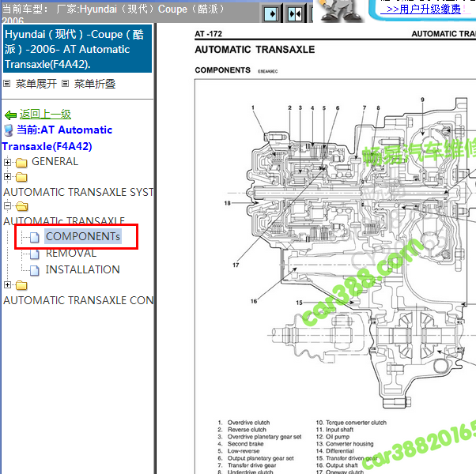Open the REMOVAL document
The width and height of the screenshot is (476, 474).
(71, 254)
